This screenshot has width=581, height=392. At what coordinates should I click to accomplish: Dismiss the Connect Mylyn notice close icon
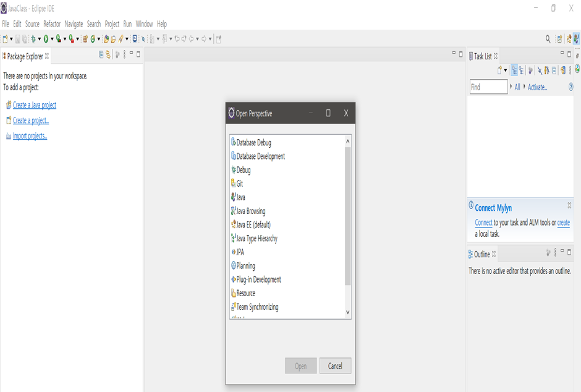pyautogui.click(x=569, y=205)
